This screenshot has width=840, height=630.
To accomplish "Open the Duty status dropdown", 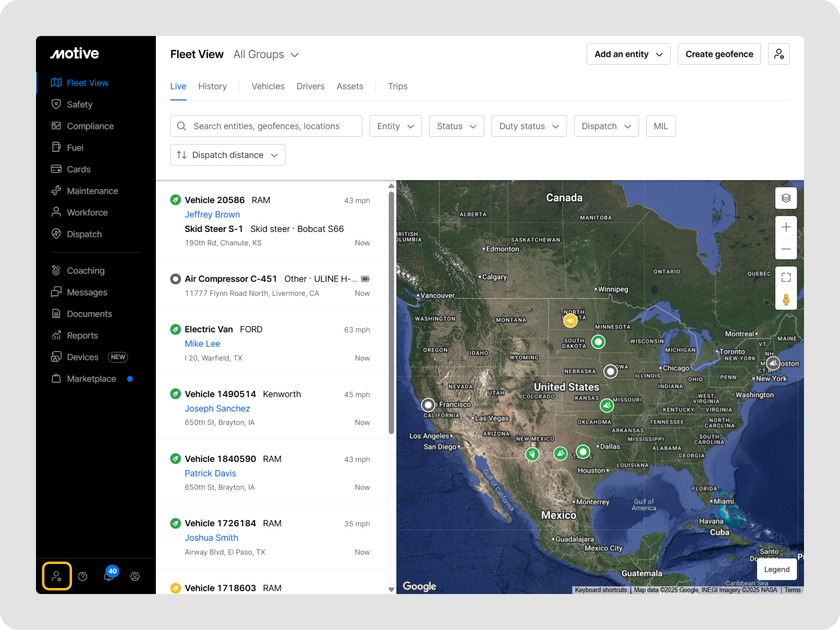I will pos(529,126).
